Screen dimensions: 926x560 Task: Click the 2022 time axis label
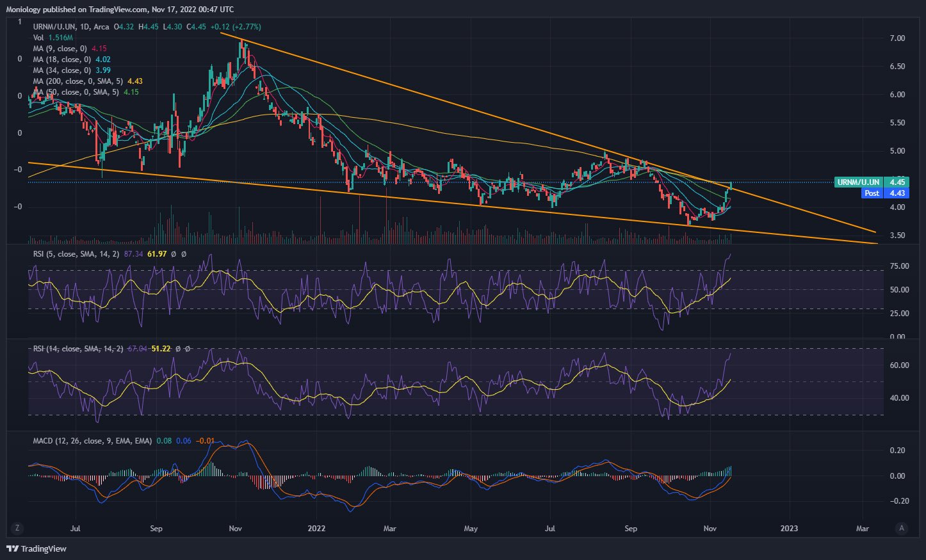point(316,529)
